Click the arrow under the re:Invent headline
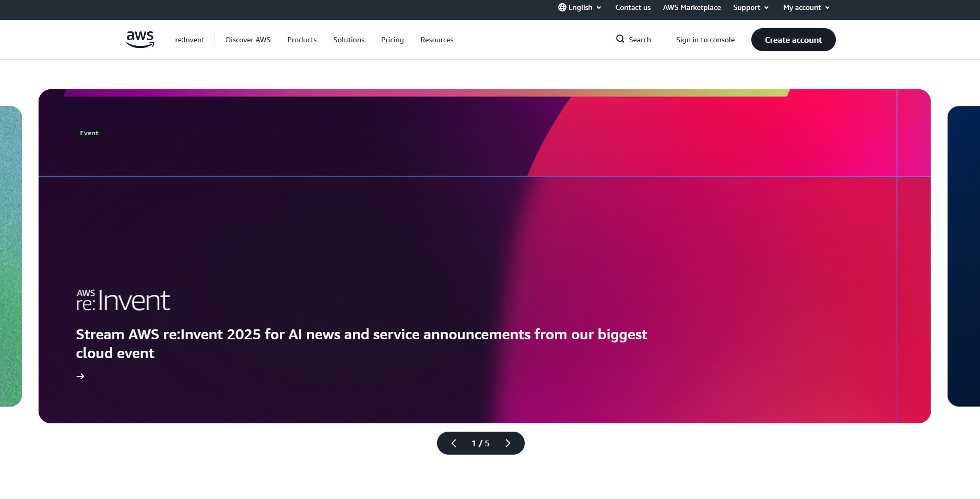The image size is (980, 499). point(80,376)
